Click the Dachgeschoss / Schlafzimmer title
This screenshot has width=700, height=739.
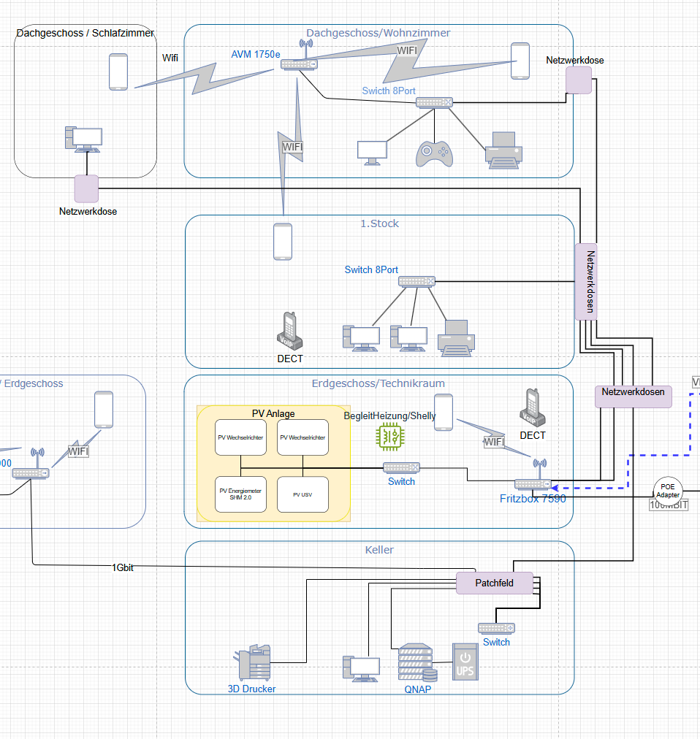[85, 33]
